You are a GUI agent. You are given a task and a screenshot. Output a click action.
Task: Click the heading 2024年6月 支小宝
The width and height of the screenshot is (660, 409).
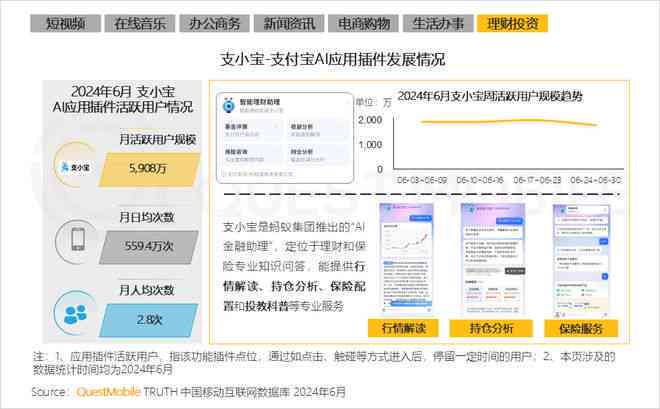pos(123,91)
